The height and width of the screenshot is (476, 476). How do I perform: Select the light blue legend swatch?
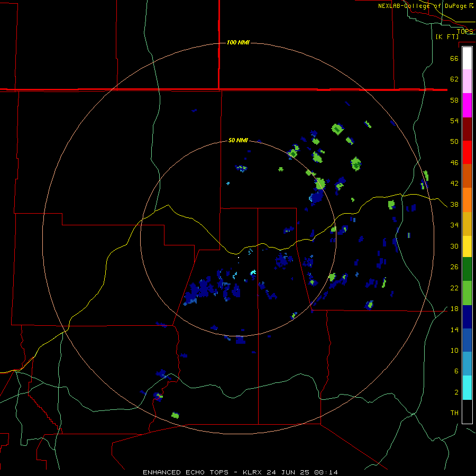(x=467, y=364)
